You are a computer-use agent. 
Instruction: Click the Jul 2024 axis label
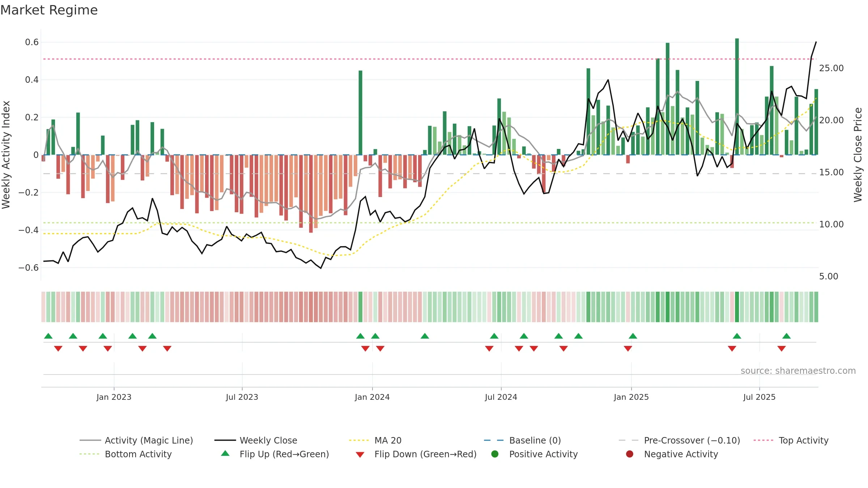501,397
